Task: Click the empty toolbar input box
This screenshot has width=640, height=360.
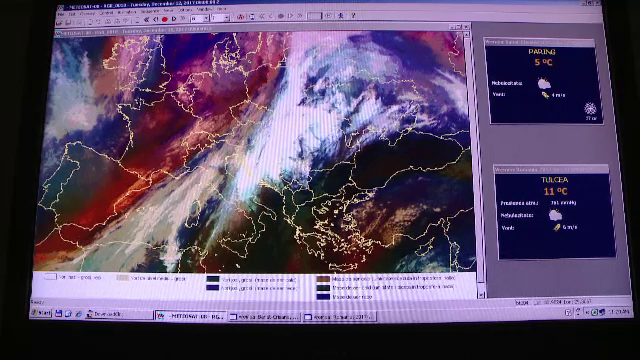Action: [x=315, y=16]
